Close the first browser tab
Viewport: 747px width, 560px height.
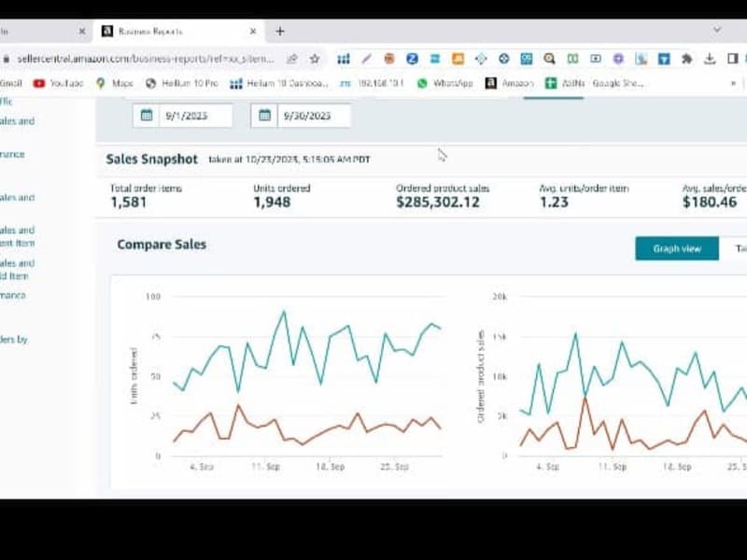[x=82, y=32]
